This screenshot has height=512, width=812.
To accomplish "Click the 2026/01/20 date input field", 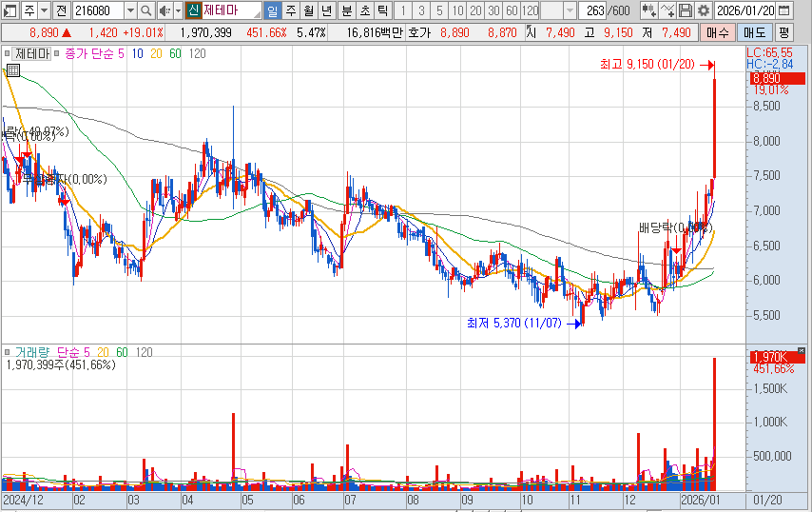I will click(x=745, y=10).
